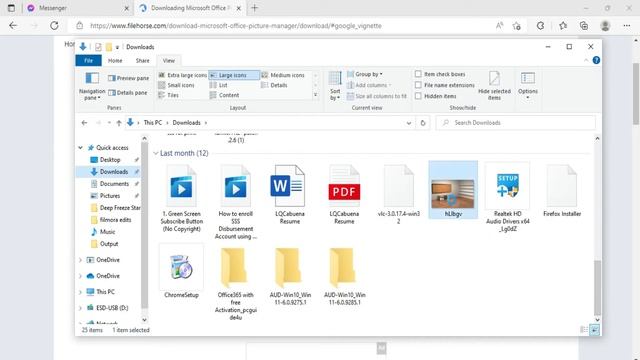
Task: Open Documents in Quick access
Action: [114, 184]
